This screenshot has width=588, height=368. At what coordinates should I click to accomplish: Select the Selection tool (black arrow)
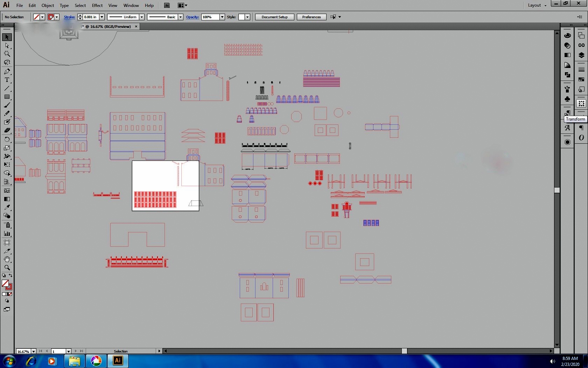[x=7, y=37]
